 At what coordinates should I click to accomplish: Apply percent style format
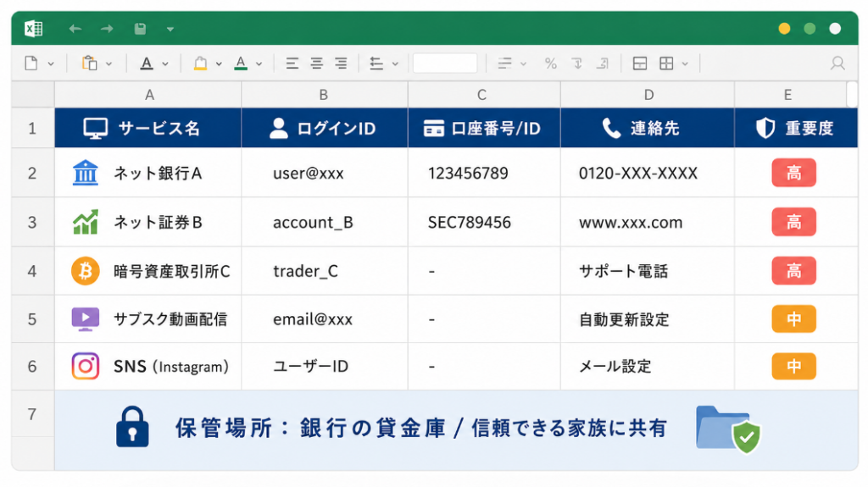click(550, 64)
